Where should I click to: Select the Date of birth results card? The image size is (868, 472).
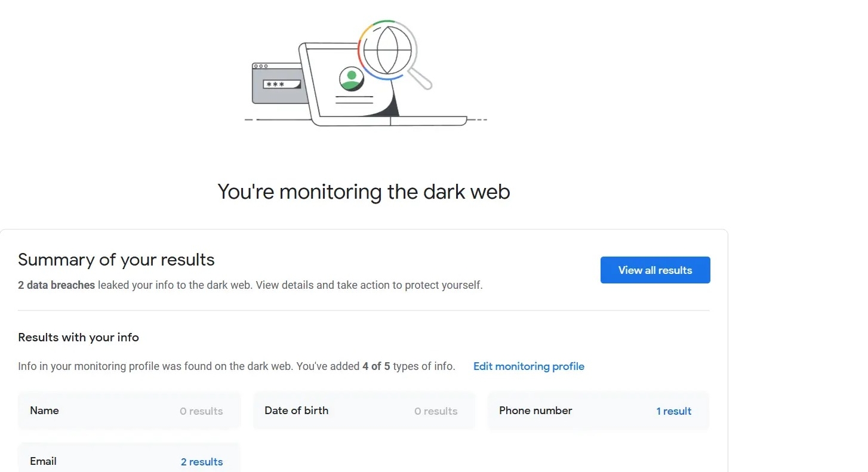(364, 411)
